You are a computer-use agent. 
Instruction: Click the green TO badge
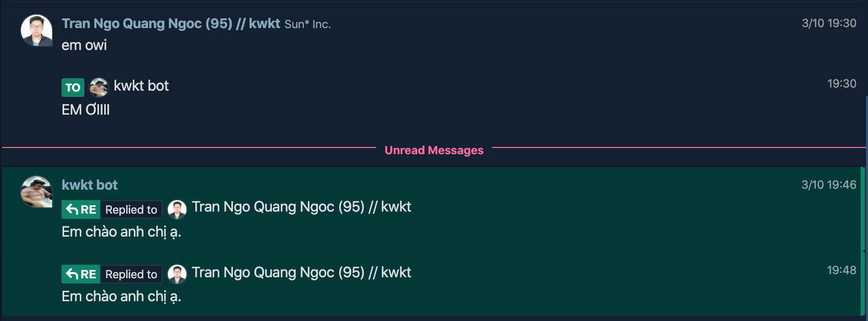(x=73, y=87)
